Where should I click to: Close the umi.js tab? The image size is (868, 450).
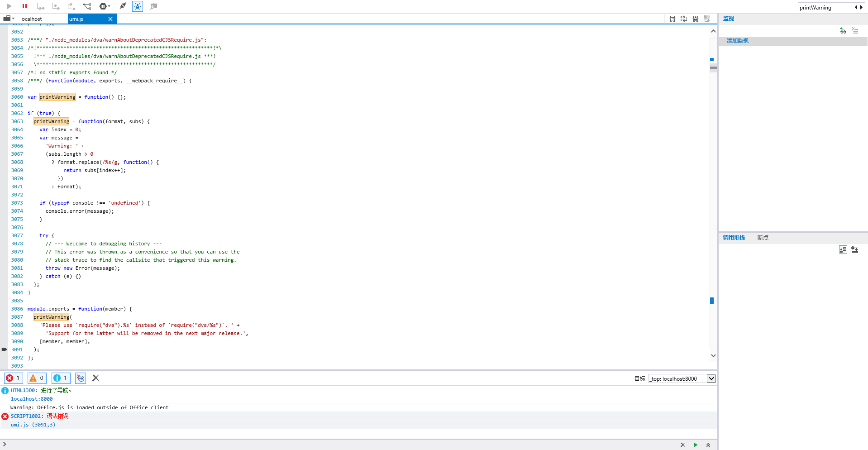(x=110, y=19)
